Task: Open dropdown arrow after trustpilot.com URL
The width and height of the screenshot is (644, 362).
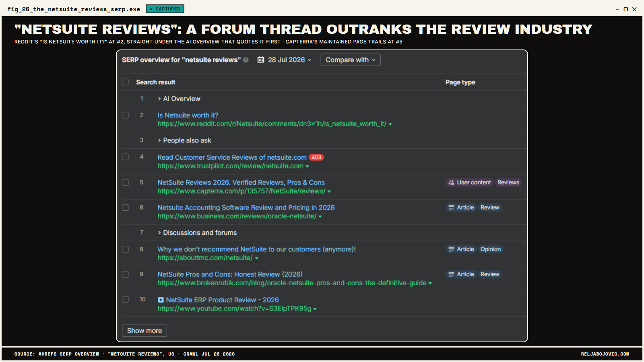Action: pos(308,167)
